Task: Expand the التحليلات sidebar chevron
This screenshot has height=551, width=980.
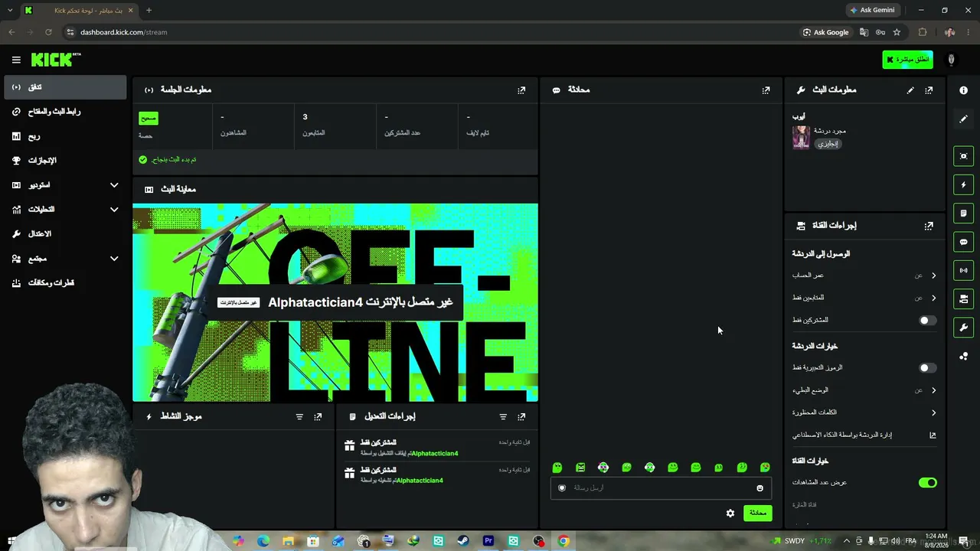Action: click(114, 210)
